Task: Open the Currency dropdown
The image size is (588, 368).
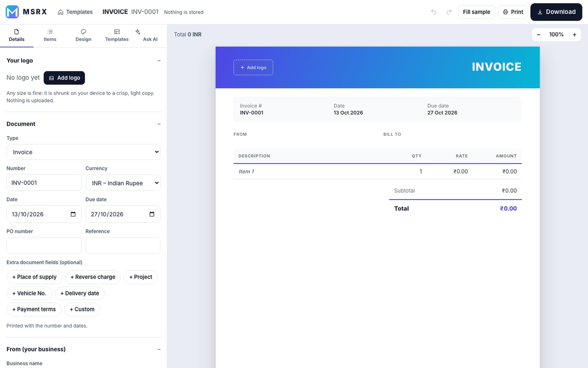Action: [123, 183]
